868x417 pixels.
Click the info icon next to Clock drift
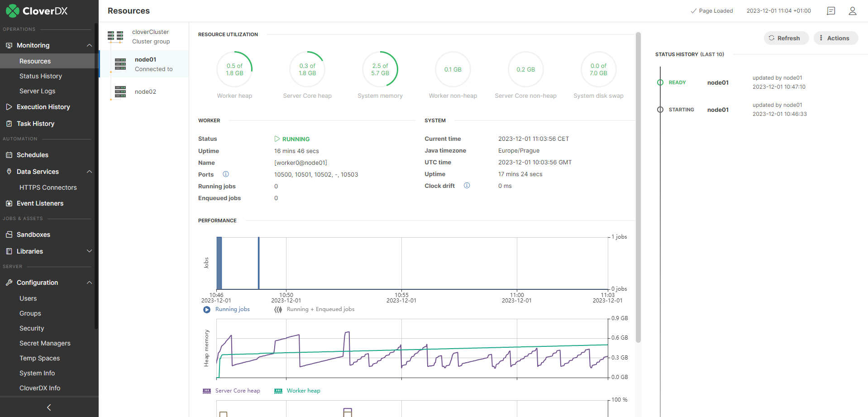point(467,186)
